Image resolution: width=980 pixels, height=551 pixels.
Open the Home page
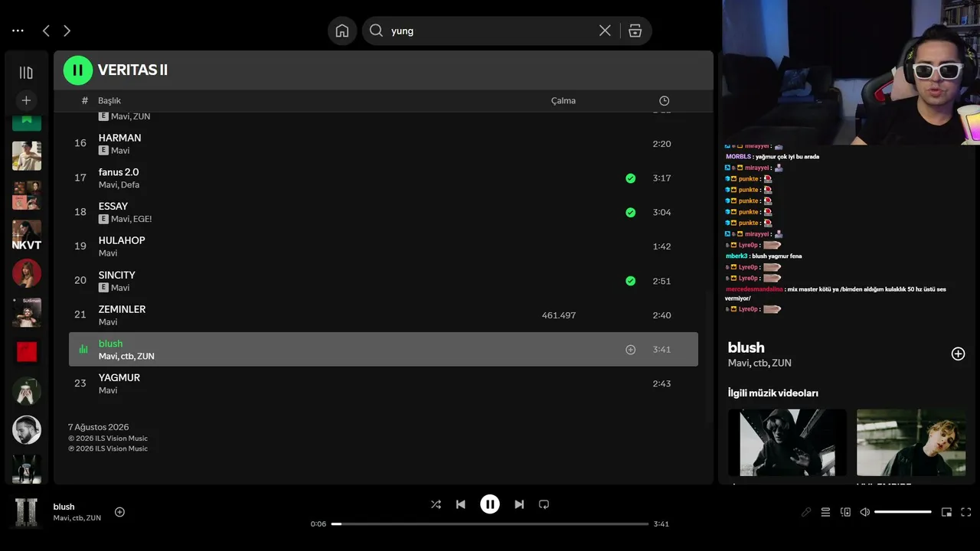pyautogui.click(x=342, y=31)
